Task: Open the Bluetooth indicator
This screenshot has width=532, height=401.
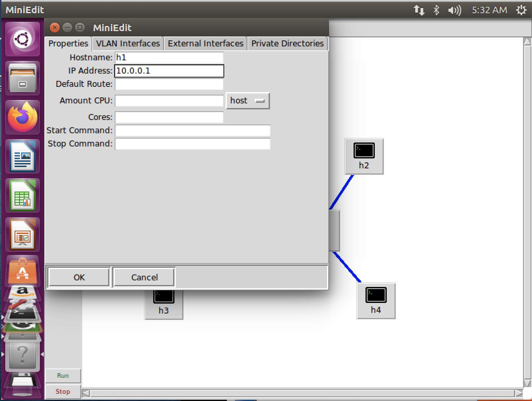Action: coord(436,10)
